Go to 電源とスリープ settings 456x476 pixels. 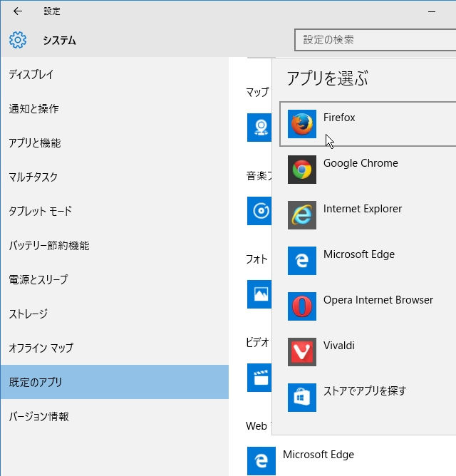point(115,279)
